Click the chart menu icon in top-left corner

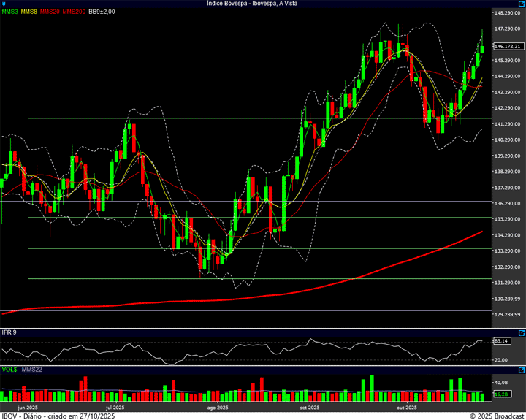[x=4, y=4]
